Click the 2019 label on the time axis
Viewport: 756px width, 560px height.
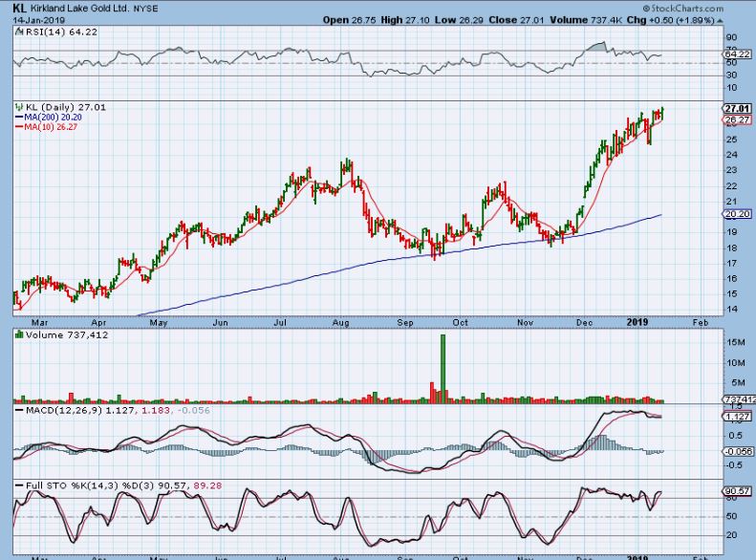coord(637,324)
